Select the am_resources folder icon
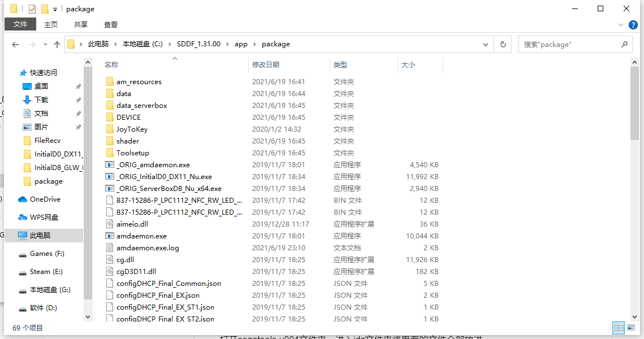The image size is (644, 339). coord(110,82)
